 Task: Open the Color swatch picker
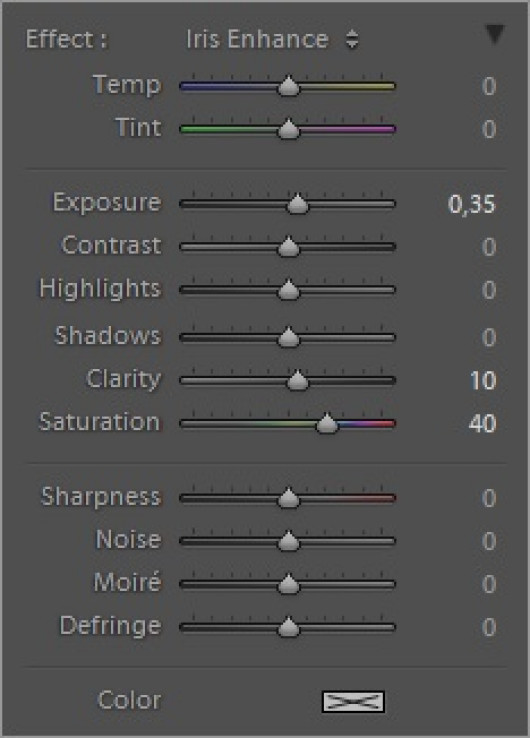pos(353,701)
